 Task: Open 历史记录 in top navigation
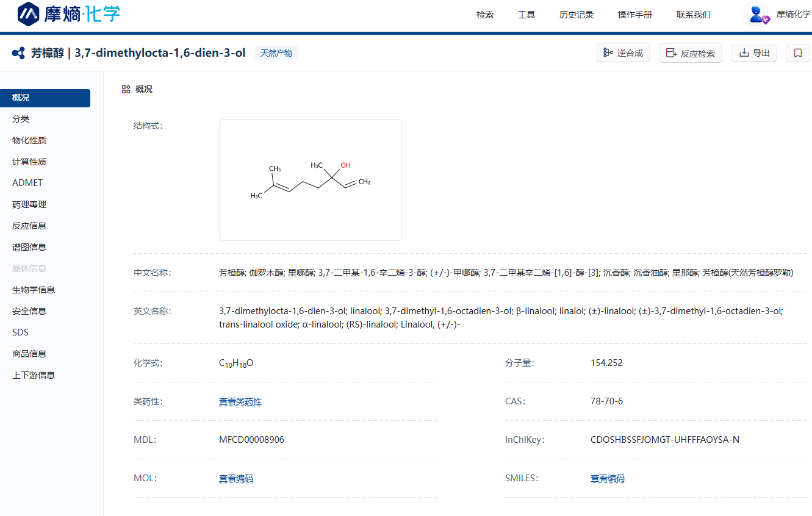[577, 15]
